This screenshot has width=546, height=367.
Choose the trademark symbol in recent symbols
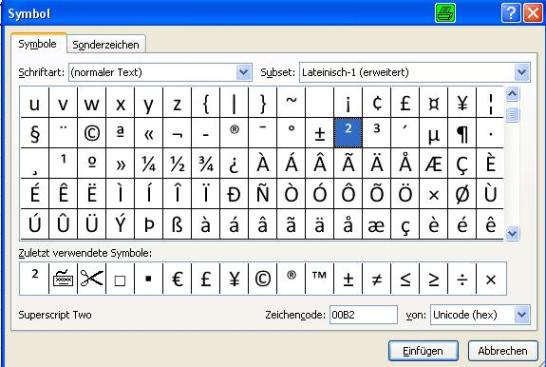(x=319, y=279)
